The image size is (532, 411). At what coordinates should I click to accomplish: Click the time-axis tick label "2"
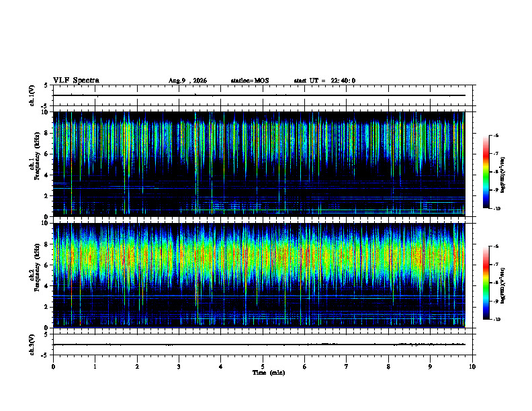[137, 367]
